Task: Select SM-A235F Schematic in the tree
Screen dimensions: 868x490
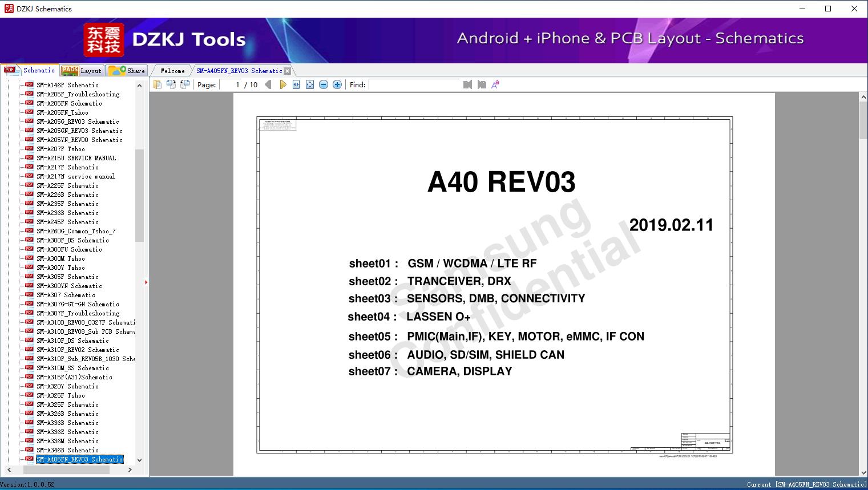Action: pyautogui.click(x=68, y=204)
